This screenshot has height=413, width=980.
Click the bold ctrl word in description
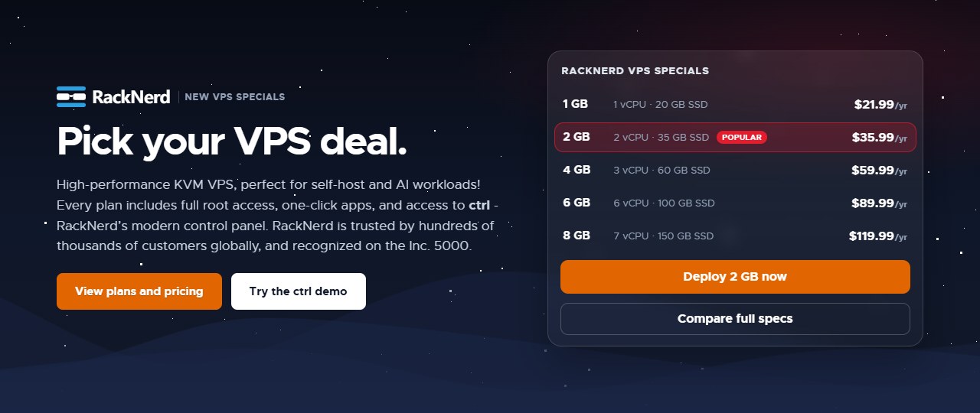479,205
